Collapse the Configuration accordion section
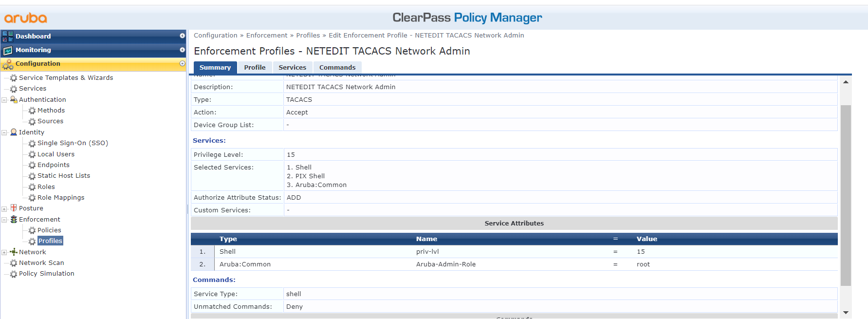 182,64
